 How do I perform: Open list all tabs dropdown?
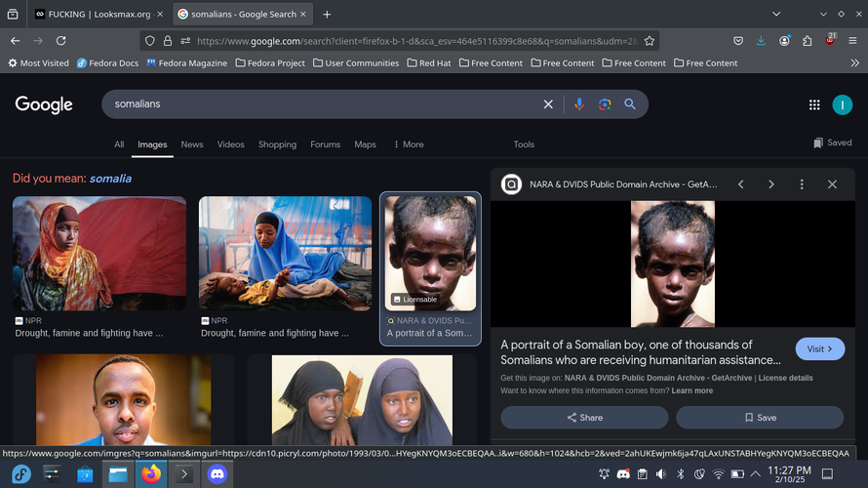776,15
